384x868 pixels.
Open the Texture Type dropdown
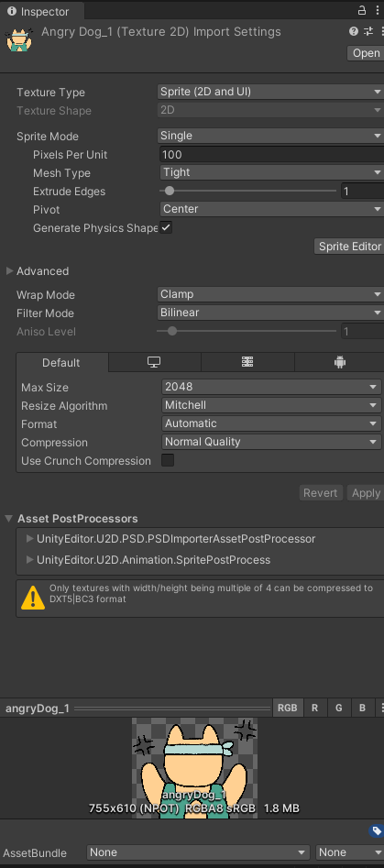270,92
